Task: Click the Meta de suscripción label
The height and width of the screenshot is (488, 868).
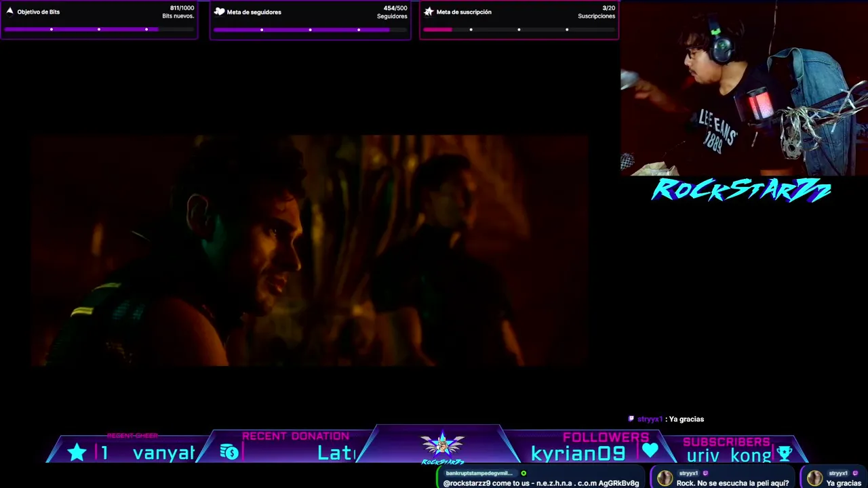Action: click(x=464, y=12)
